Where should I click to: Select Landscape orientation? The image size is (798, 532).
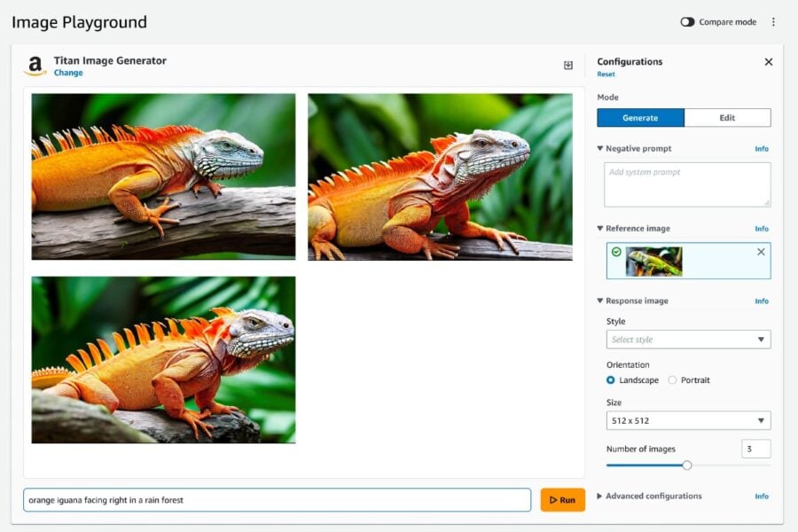611,379
